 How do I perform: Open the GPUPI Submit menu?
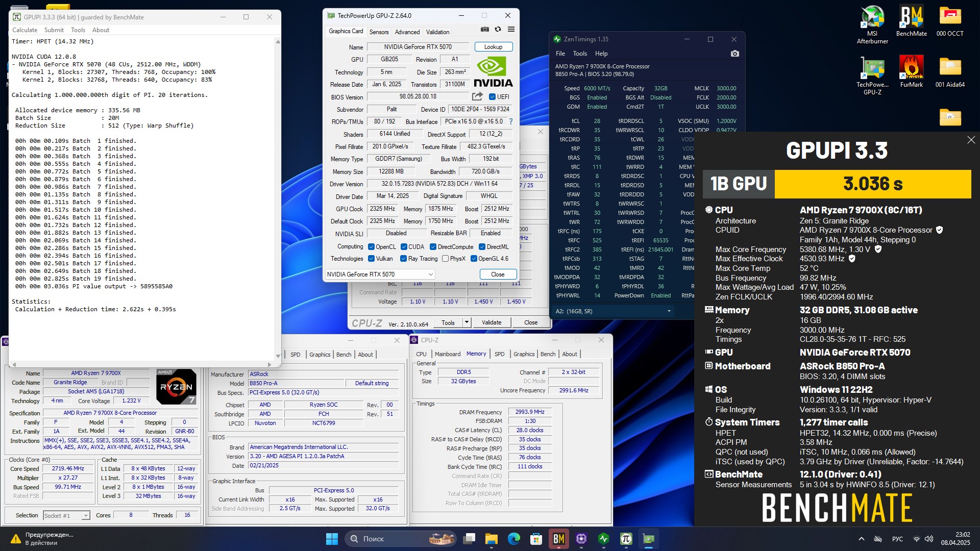tap(54, 30)
